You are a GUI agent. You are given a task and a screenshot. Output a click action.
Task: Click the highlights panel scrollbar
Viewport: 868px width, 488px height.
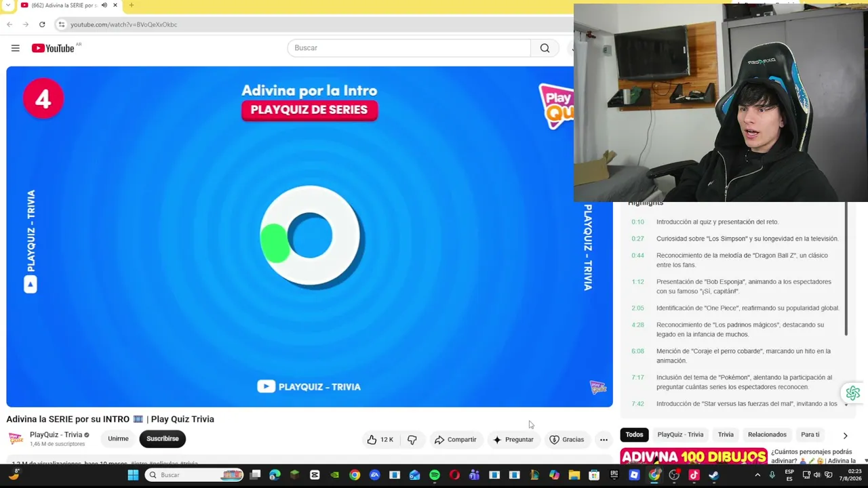point(846,270)
